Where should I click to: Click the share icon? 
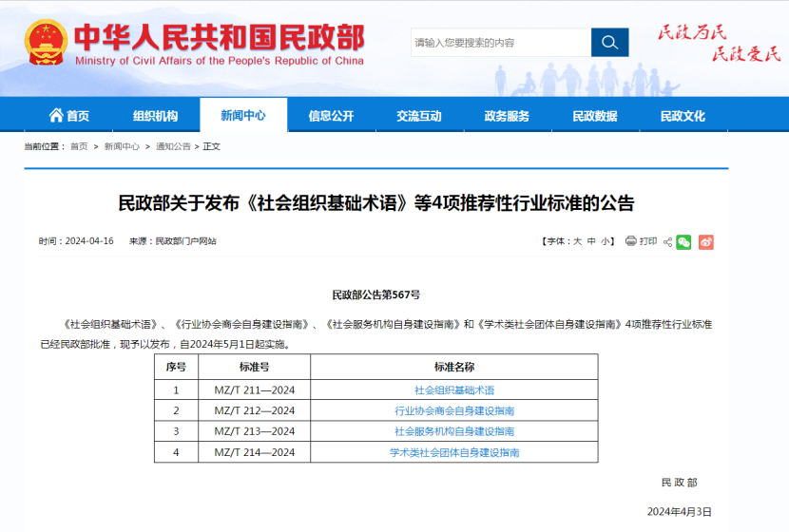coord(667,242)
